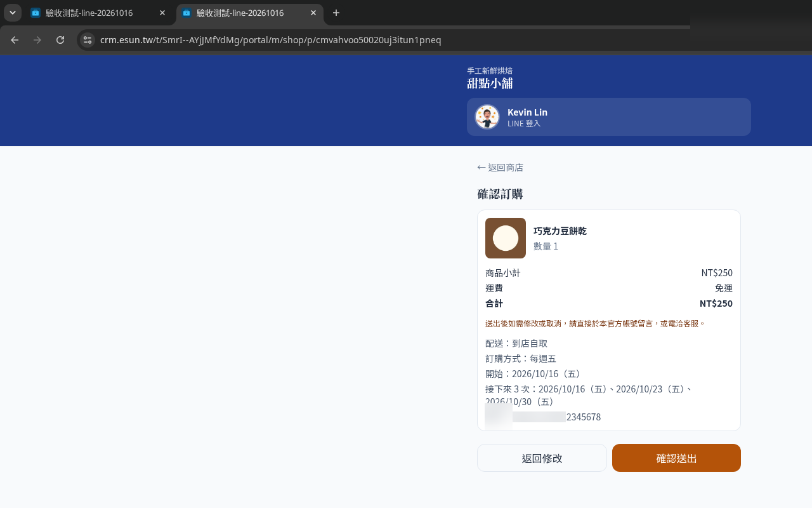Click the 甜點小舖 shop title
Screen dimensions: 812x508
(490, 83)
